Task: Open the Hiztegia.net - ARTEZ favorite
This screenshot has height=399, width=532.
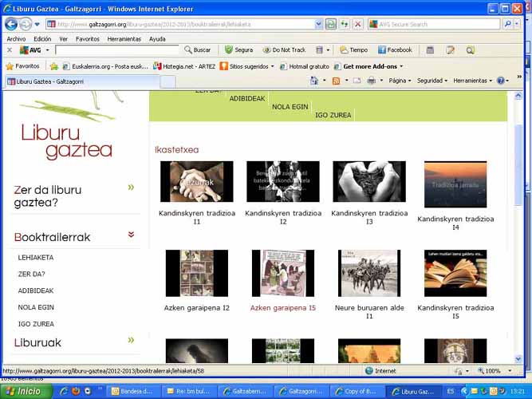Action: tap(184, 66)
